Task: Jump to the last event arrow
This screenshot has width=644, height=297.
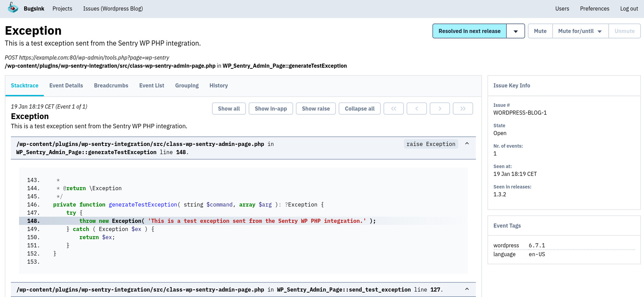Action: (463, 109)
